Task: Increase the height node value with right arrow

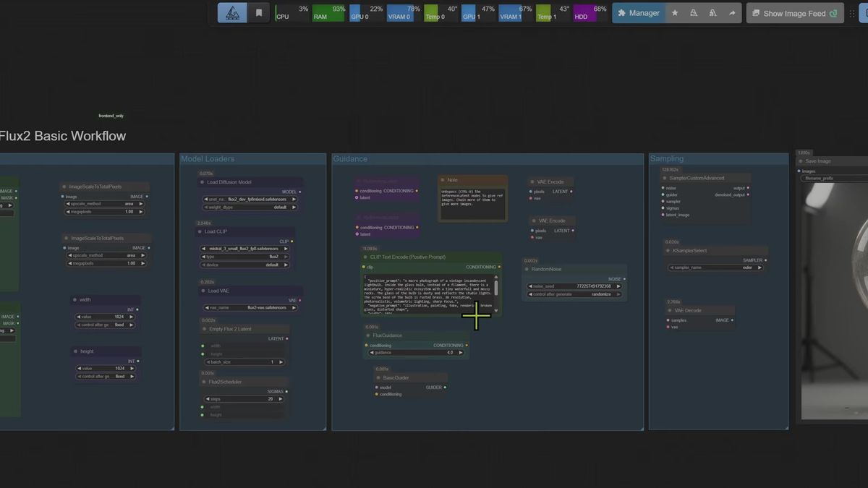Action: point(132,368)
